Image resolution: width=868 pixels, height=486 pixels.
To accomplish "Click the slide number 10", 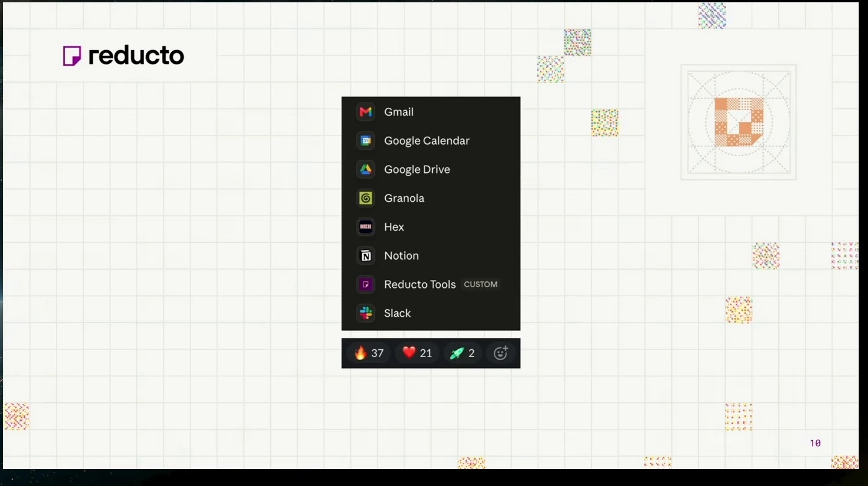I will [x=815, y=443].
